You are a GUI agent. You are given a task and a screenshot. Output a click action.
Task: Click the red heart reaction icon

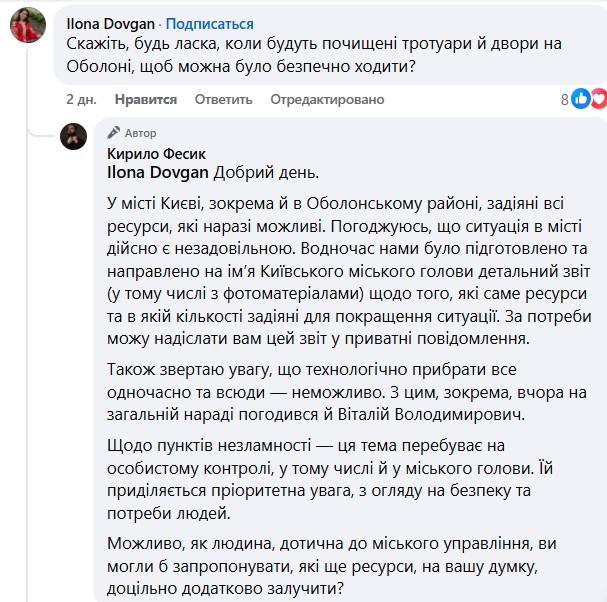pos(598,99)
